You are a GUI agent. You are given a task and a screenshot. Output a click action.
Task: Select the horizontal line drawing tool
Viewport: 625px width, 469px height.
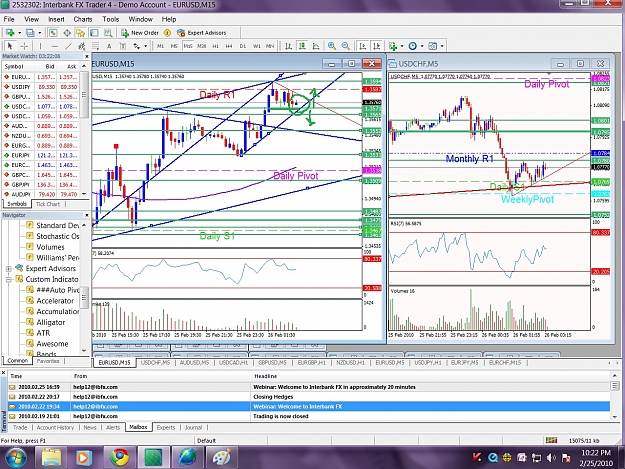pyautogui.click(x=54, y=46)
